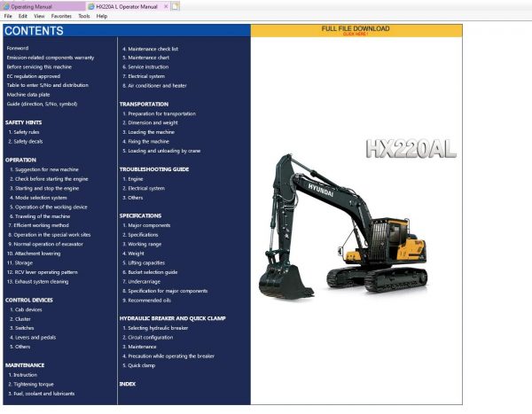
Task: Open the Foreword section
Action: (x=18, y=48)
